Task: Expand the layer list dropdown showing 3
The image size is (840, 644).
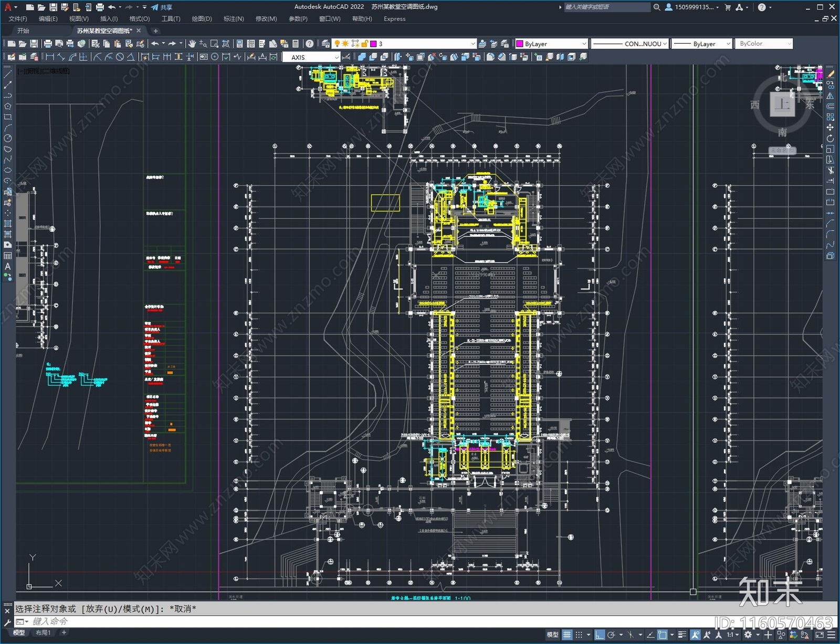Action: click(x=472, y=44)
